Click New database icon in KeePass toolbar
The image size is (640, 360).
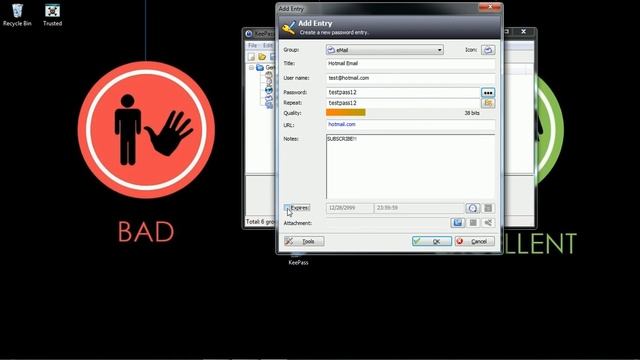(x=251, y=57)
